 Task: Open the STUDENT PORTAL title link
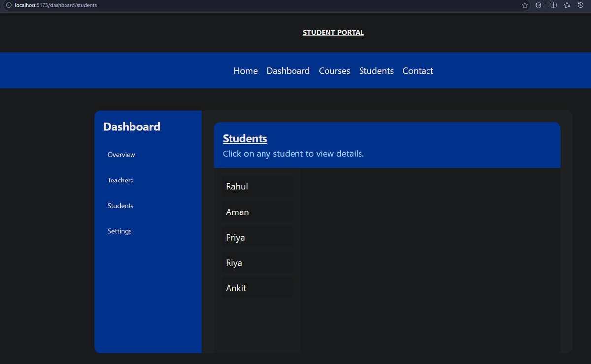[x=333, y=33]
